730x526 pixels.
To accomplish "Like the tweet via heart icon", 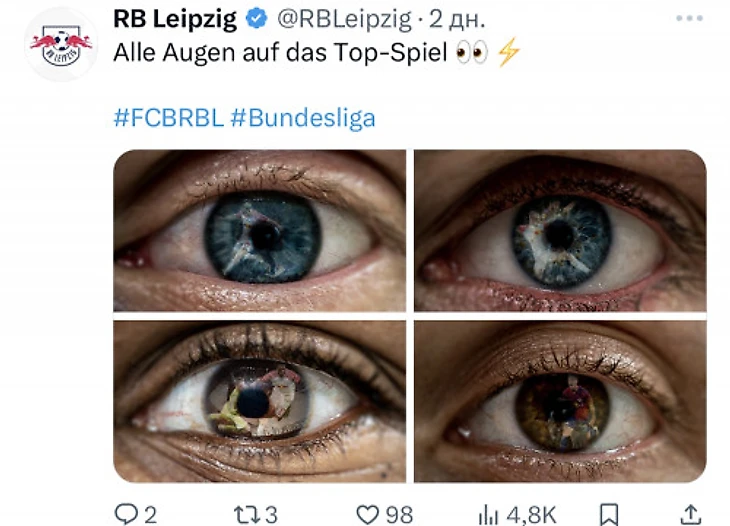I will click(368, 515).
